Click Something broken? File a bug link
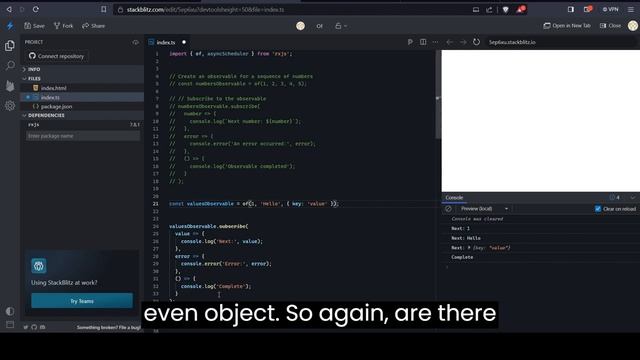640x360 pixels. click(x=109, y=327)
